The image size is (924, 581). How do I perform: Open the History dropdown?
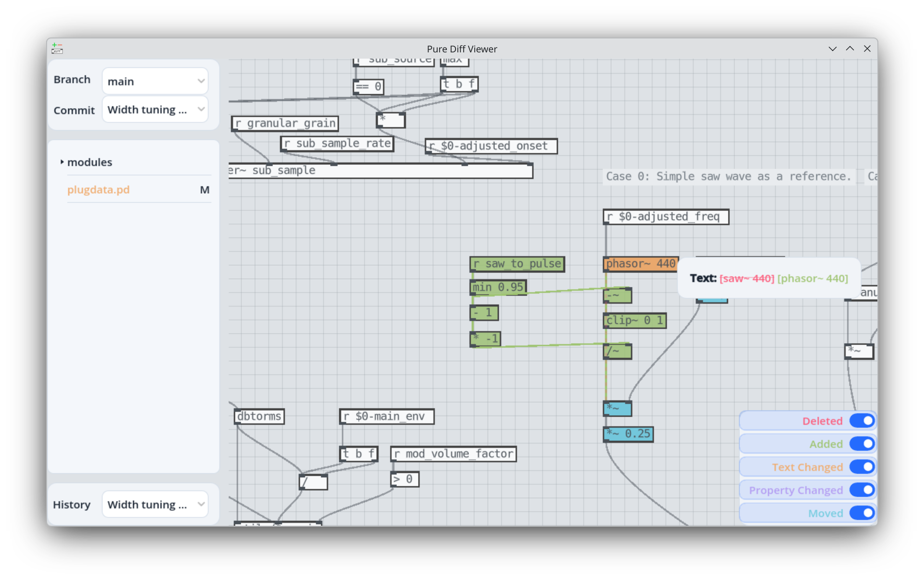(x=155, y=505)
